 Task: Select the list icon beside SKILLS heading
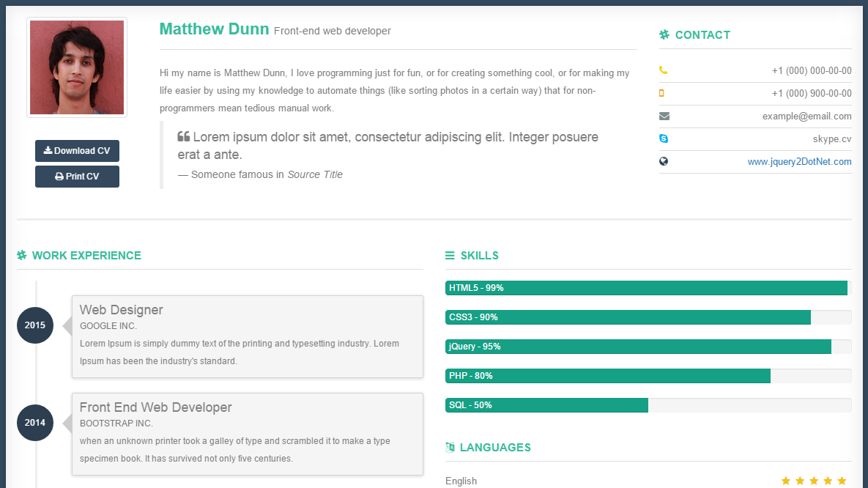pos(448,255)
